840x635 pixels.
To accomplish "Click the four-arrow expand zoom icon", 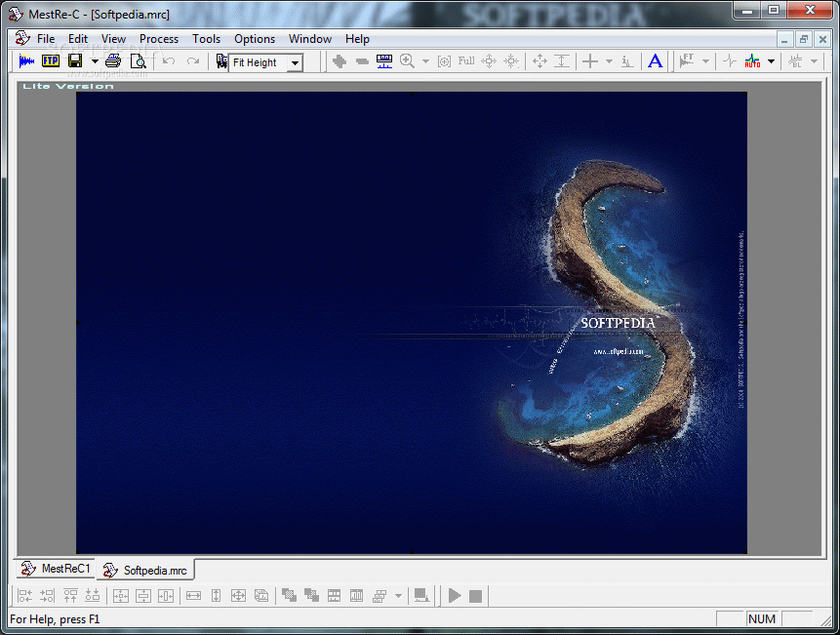I will [x=489, y=61].
